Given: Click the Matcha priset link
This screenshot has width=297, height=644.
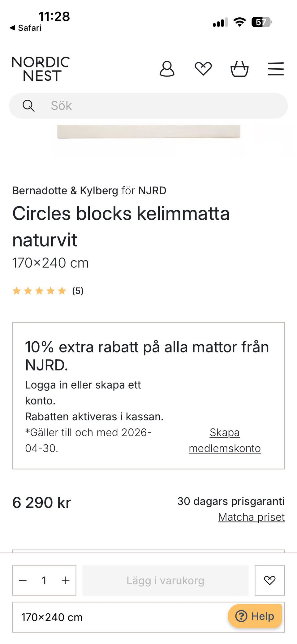Looking at the screenshot, I should pyautogui.click(x=251, y=517).
